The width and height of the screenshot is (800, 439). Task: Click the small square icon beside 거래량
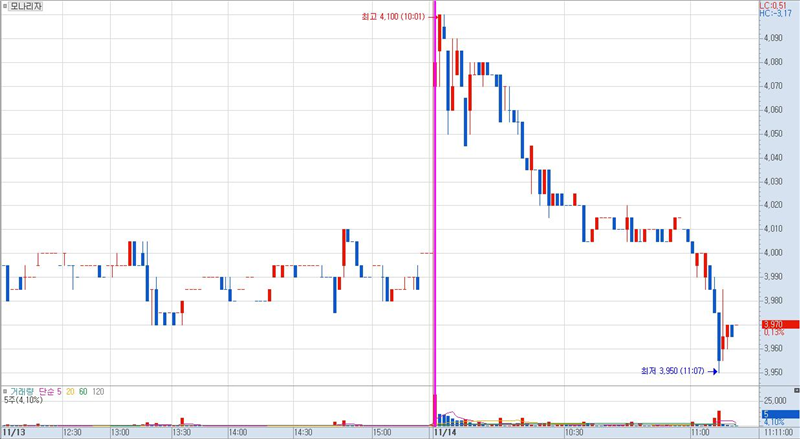pyautogui.click(x=4, y=391)
